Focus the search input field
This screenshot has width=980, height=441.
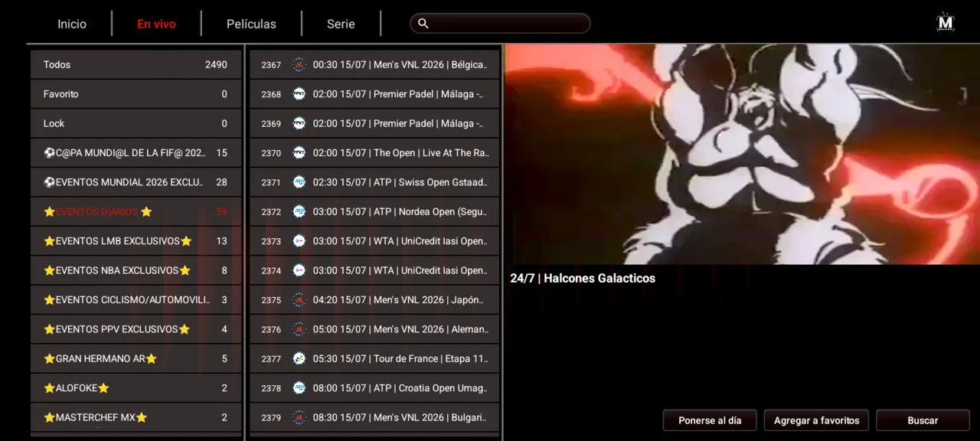point(500,24)
